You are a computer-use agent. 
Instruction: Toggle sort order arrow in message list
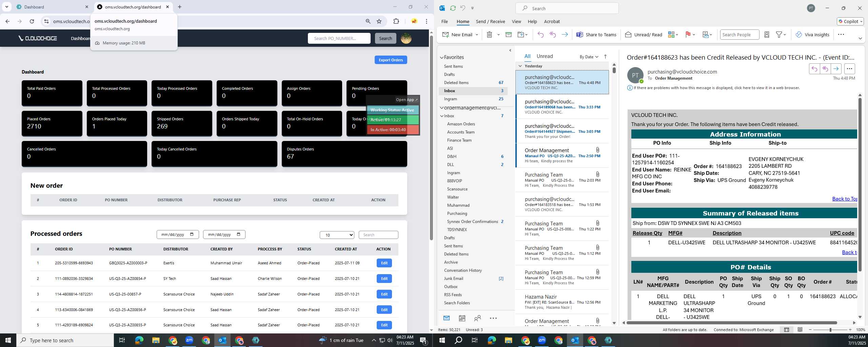tap(605, 57)
